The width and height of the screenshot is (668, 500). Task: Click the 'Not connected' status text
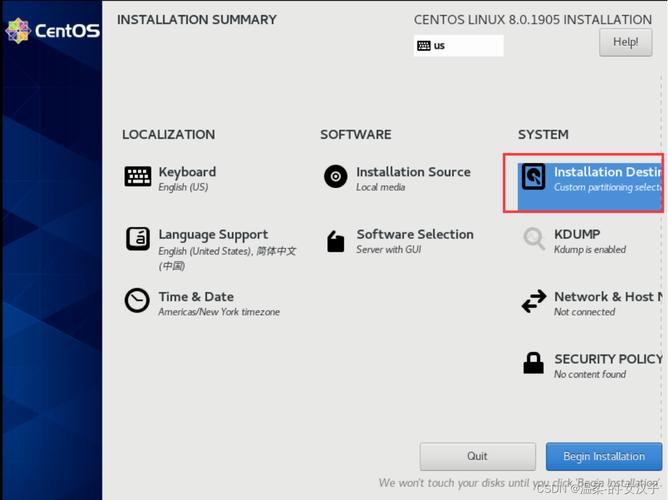(x=584, y=312)
